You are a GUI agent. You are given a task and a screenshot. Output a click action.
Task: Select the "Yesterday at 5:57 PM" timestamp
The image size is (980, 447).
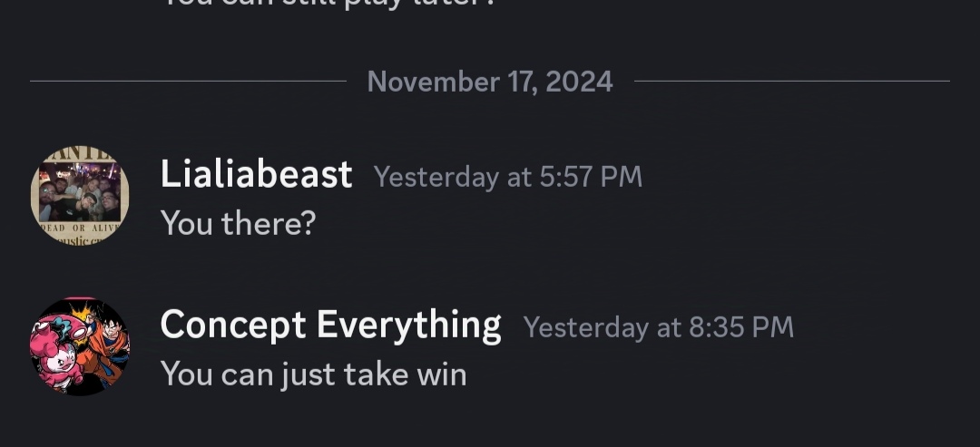[508, 177]
